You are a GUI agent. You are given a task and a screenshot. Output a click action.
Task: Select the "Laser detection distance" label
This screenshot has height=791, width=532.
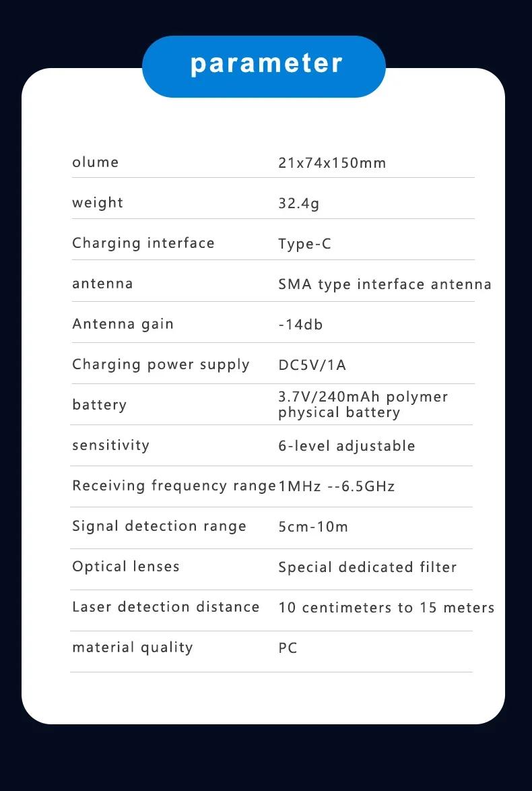(166, 607)
